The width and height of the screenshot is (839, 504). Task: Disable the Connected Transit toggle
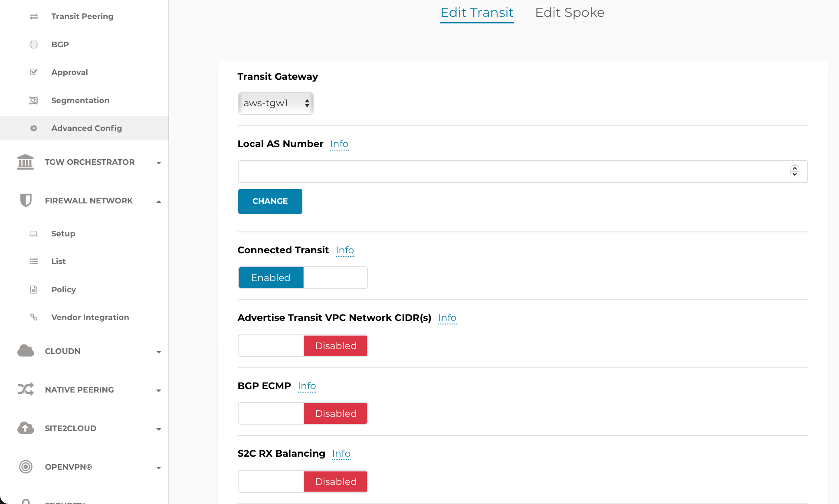[335, 278]
